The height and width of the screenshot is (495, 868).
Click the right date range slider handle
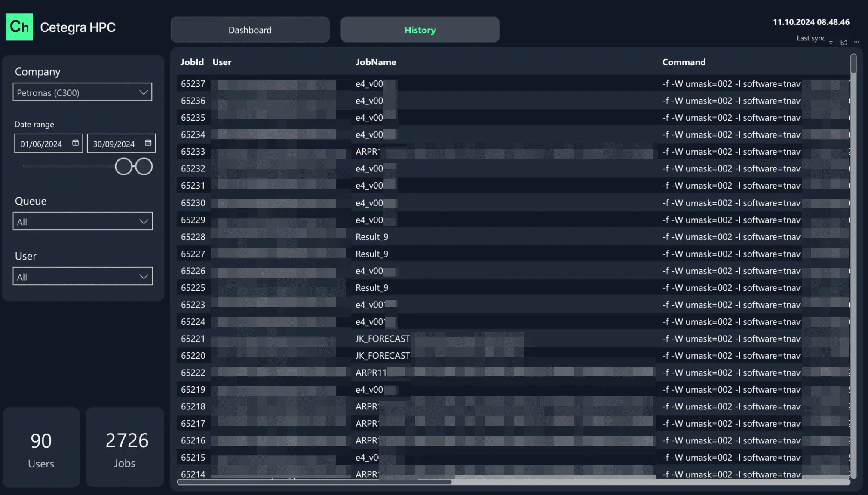[x=144, y=166]
